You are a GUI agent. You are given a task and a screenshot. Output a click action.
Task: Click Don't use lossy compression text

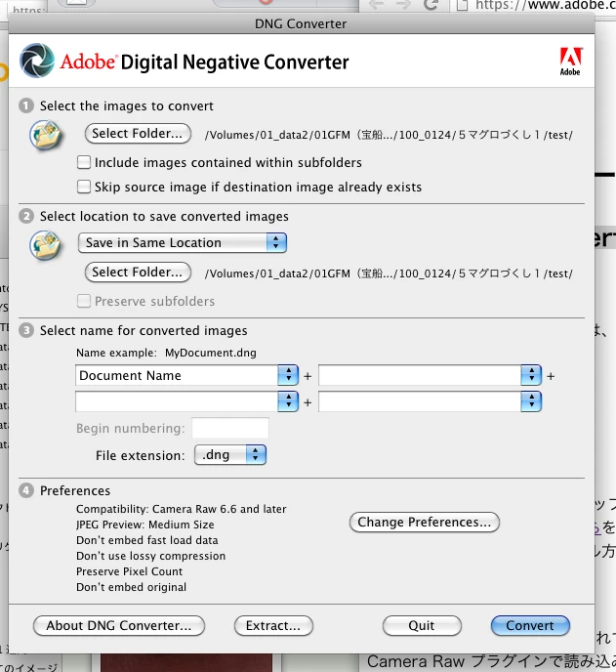(x=150, y=556)
